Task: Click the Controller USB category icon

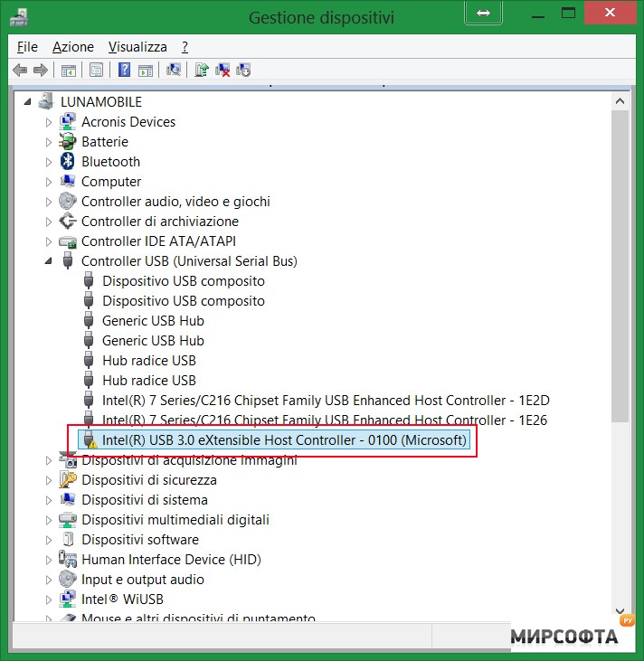Action: tap(68, 261)
